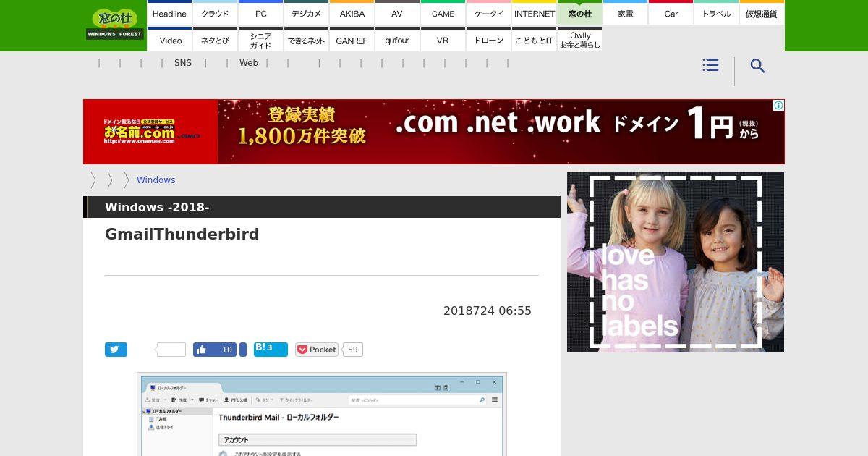Open the Headline tab
This screenshot has width=868, height=456.
(169, 13)
